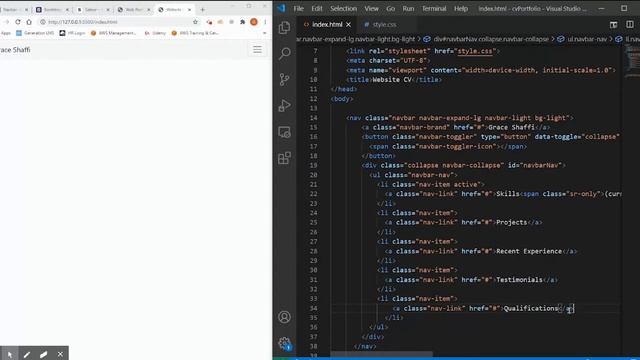Screen dimensions: 640x360
Task: Open the Go menu
Action: [390, 9]
